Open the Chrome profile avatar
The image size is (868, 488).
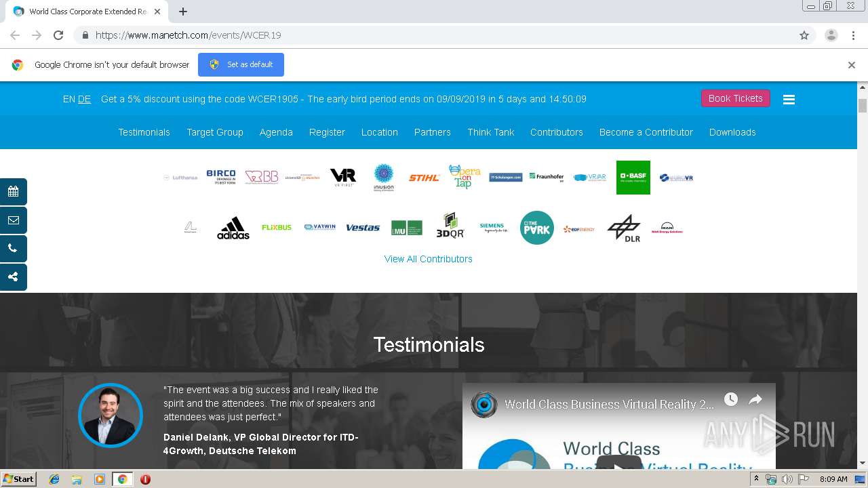tap(831, 35)
